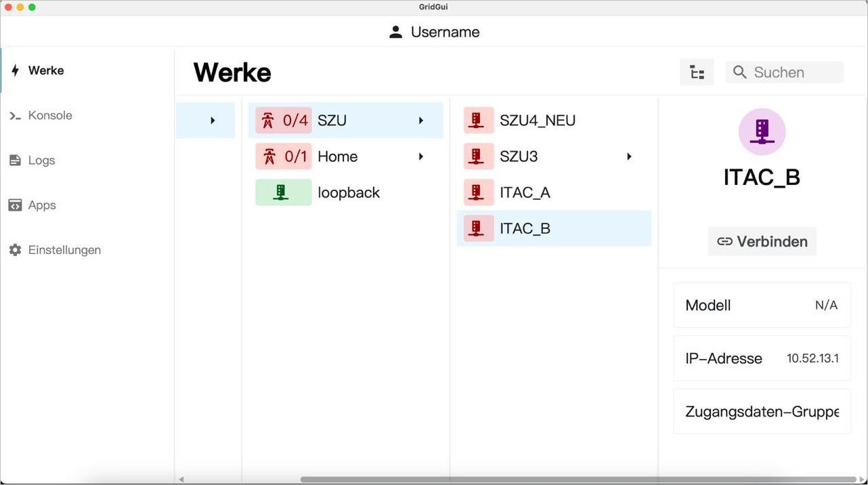The image size is (868, 485).
Task: Click the red ITAC_A server icon
Action: [478, 192]
